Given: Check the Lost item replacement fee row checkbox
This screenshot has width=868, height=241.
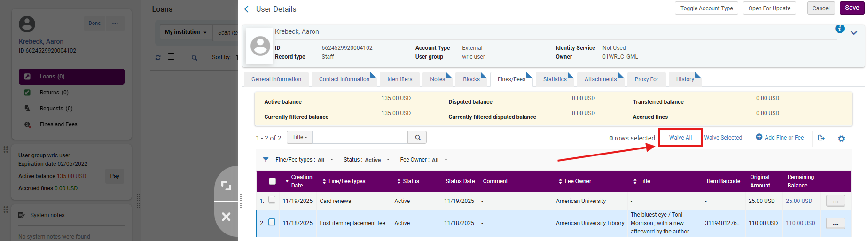Looking at the screenshot, I should 272,222.
